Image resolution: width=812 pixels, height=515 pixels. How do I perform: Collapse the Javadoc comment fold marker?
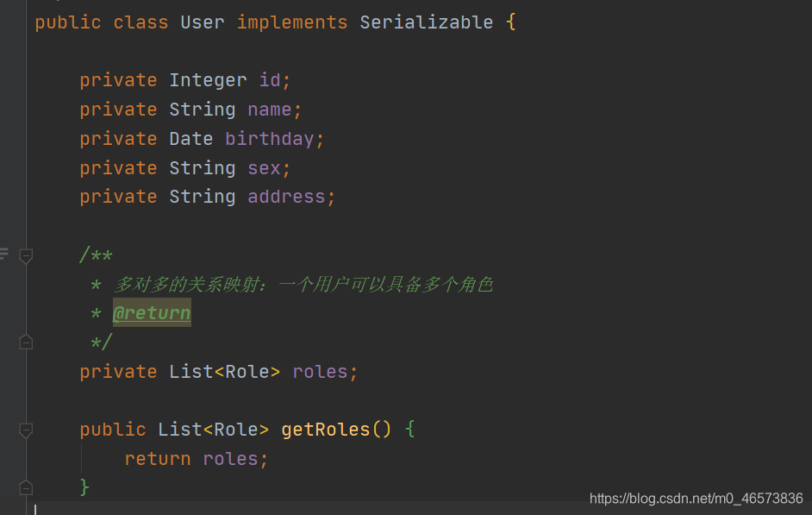26,255
